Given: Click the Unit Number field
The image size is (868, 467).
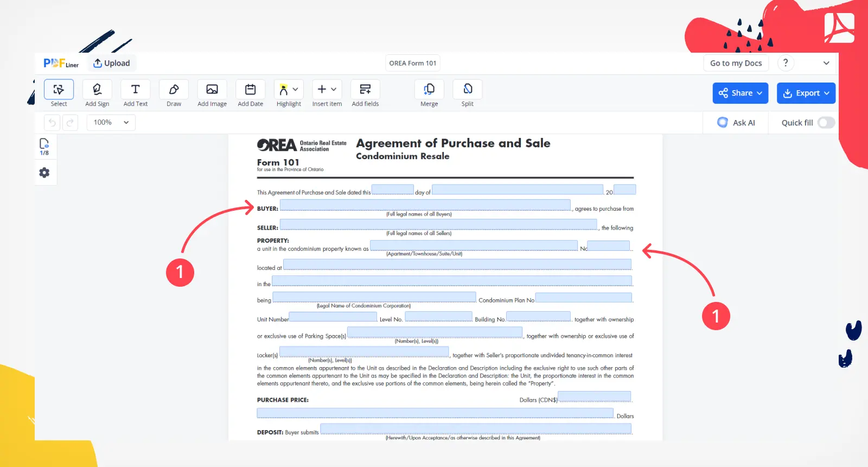Looking at the screenshot, I should 333,317.
